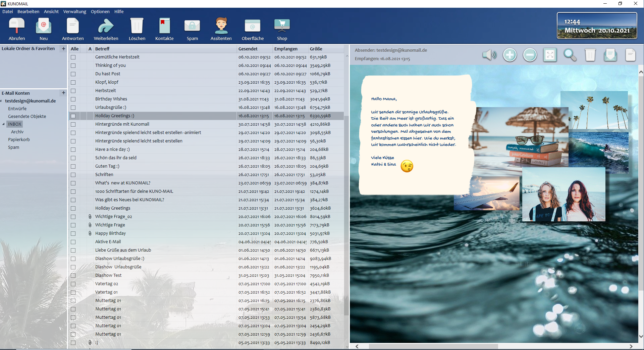Collapse testdesign@kunomail.de account node
The width and height of the screenshot is (644, 350).
point(1,101)
